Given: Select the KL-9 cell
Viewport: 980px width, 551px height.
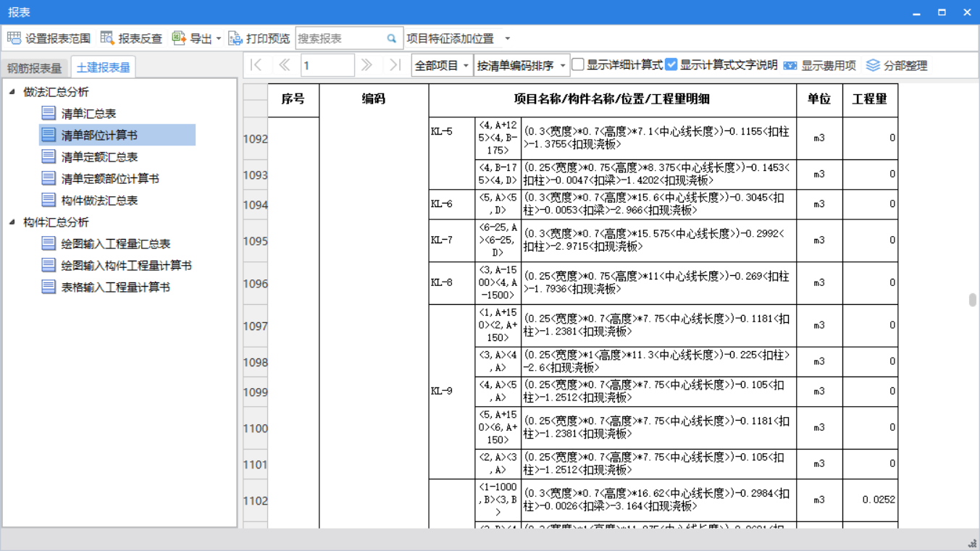Looking at the screenshot, I should click(x=452, y=391).
